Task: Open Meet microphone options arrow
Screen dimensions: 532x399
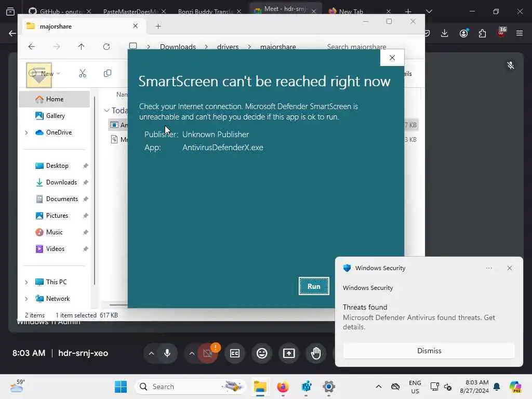Action: click(x=151, y=353)
